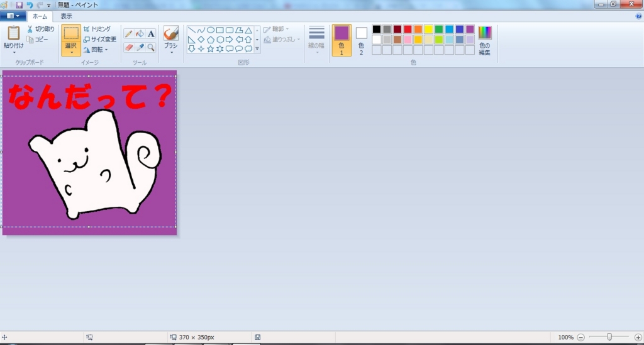
Task: Choose the Curve shape
Action: [x=201, y=30]
